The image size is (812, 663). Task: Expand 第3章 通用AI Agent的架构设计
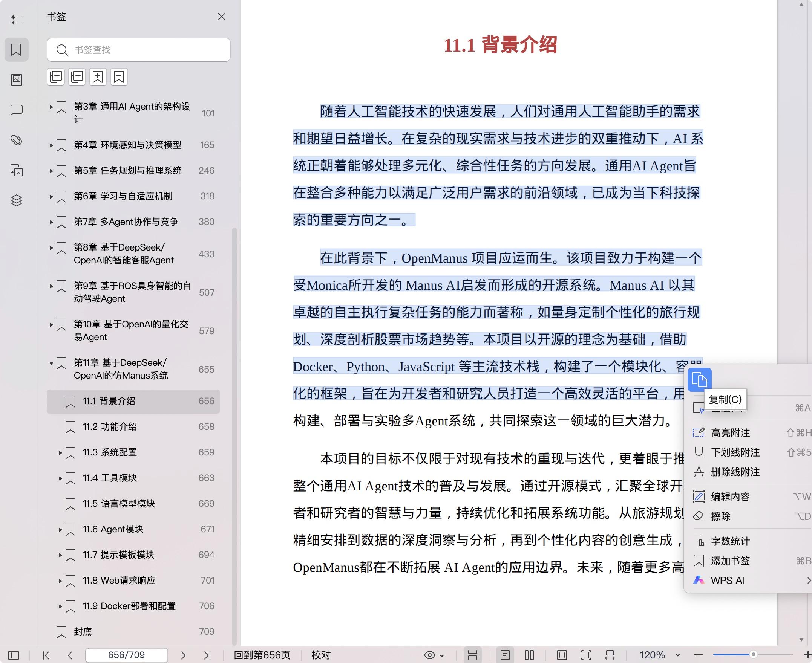tap(51, 107)
